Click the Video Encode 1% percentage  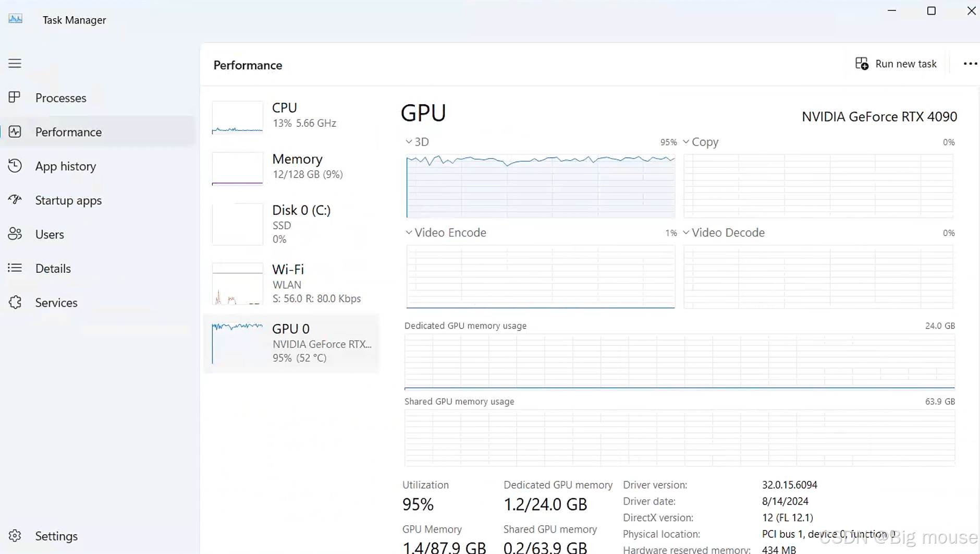[x=671, y=233]
